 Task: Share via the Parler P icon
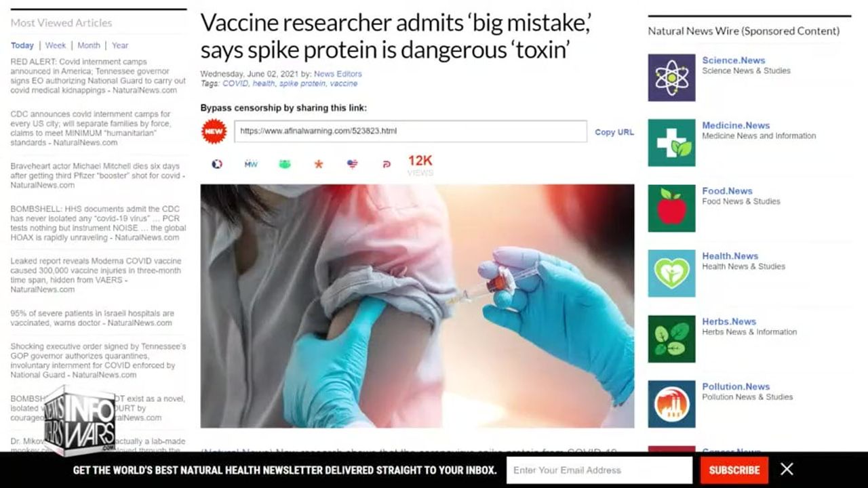pyautogui.click(x=387, y=164)
